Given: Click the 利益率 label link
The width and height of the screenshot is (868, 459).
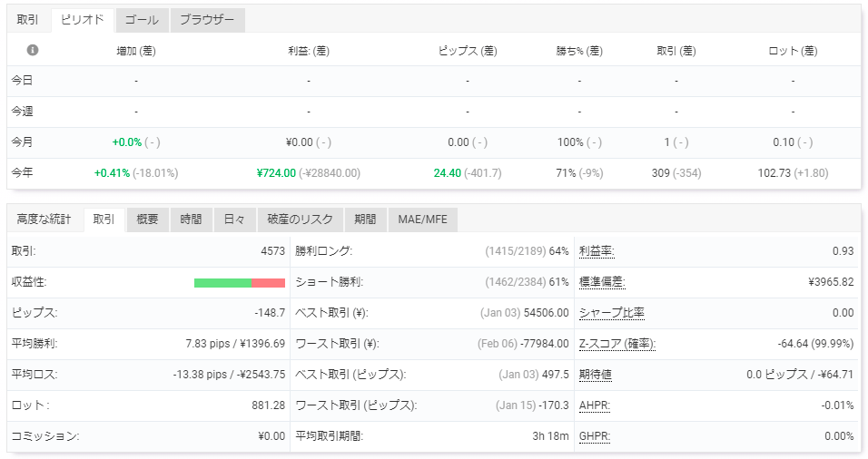Looking at the screenshot, I should tap(597, 251).
